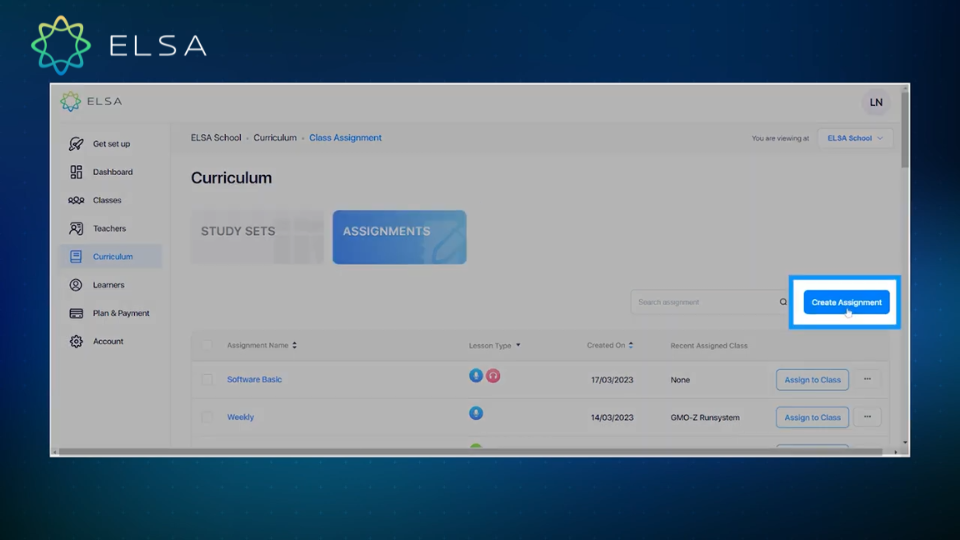Click ELSA School breadcrumb
Viewport: 960px width, 540px height.
click(x=216, y=138)
